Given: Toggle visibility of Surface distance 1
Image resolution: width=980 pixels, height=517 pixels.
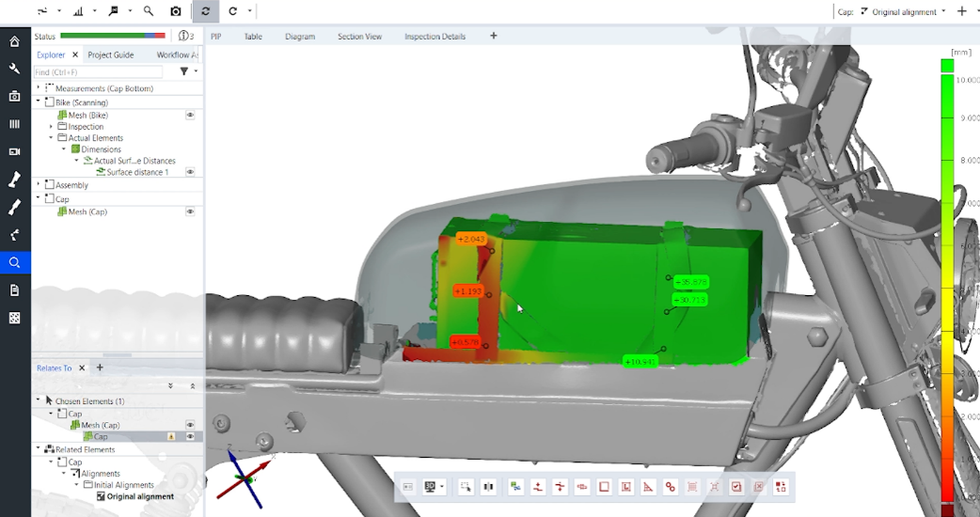Looking at the screenshot, I should point(190,172).
